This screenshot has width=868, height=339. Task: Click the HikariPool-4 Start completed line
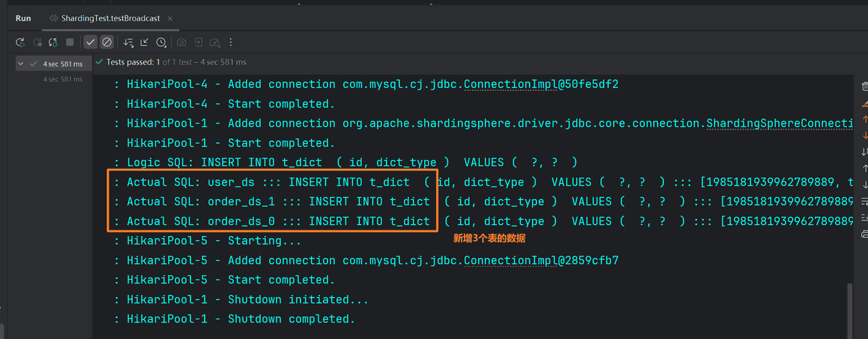224,104
